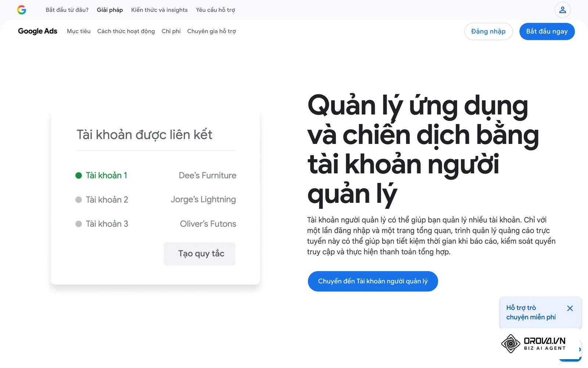Open the user account profile icon
588x368 pixels.
click(x=563, y=10)
